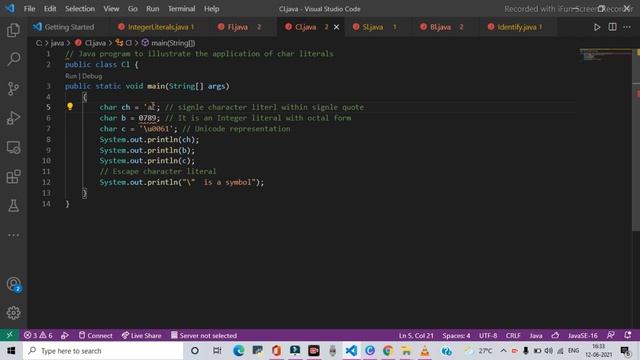This screenshot has width=640, height=360.
Task: Click Cl class in breadcrumb
Action: pyautogui.click(x=124, y=43)
